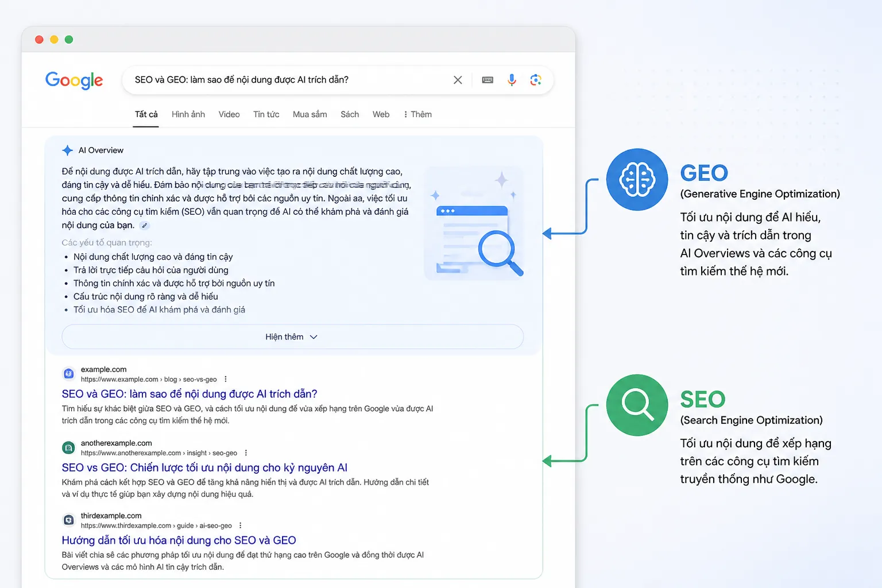
Task: Switch to the Hình ảnh tab
Action: tap(188, 114)
